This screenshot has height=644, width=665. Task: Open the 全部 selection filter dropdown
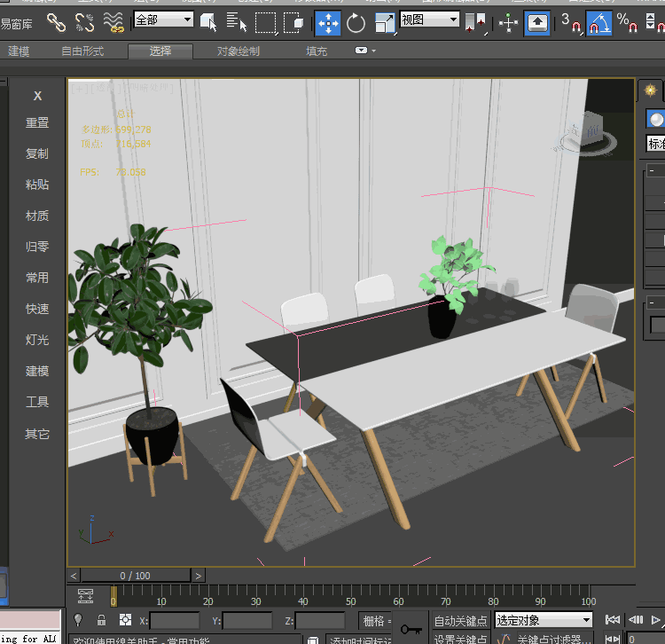point(164,20)
